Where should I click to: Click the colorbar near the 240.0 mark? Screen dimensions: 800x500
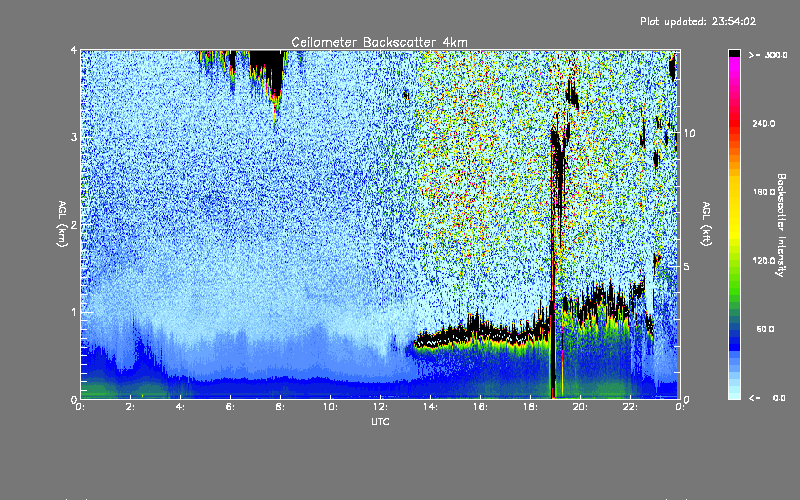(734, 124)
